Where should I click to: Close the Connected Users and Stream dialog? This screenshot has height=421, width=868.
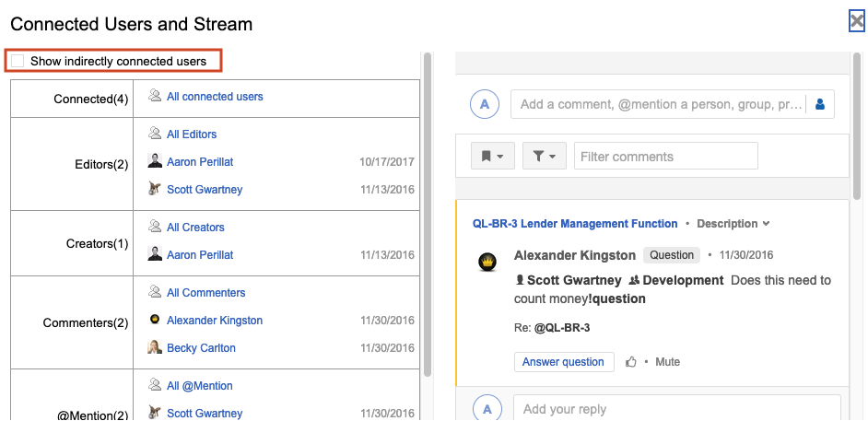coord(856,21)
